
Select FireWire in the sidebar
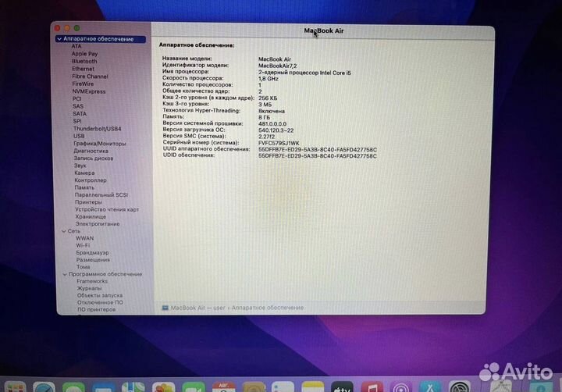[x=83, y=84]
